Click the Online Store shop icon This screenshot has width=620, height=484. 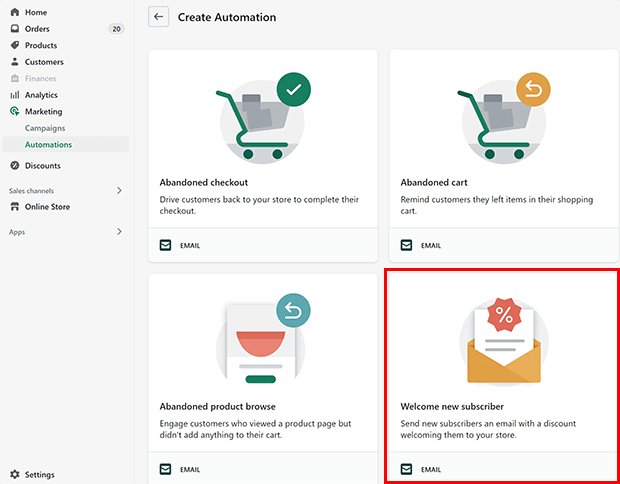point(15,207)
